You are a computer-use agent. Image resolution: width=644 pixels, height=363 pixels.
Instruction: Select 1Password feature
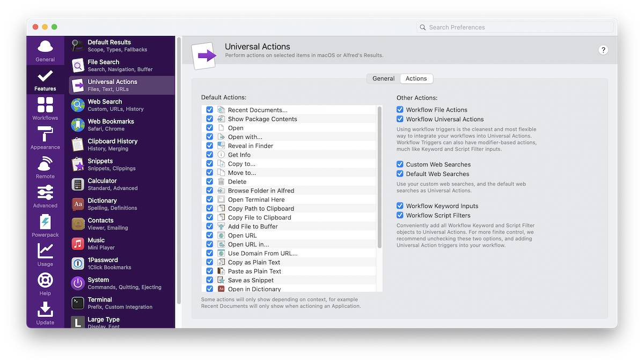pyautogui.click(x=121, y=264)
